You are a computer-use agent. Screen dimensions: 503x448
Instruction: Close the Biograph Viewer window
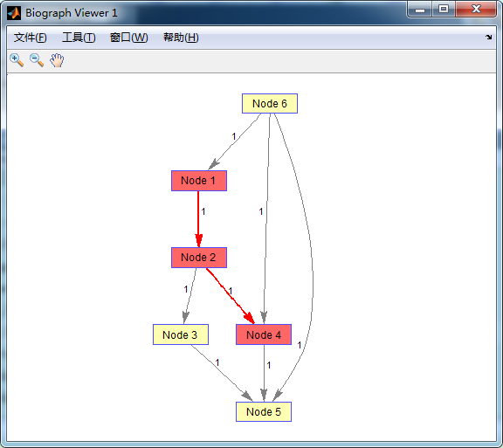coord(476,9)
